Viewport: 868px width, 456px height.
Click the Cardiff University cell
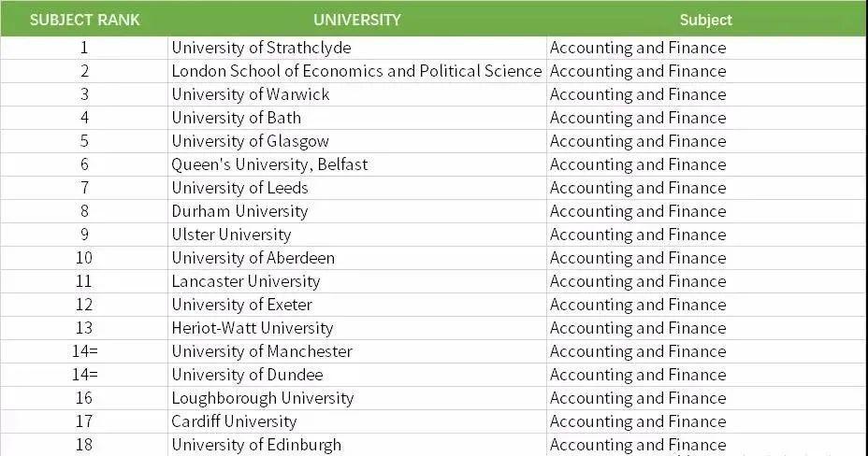234,421
